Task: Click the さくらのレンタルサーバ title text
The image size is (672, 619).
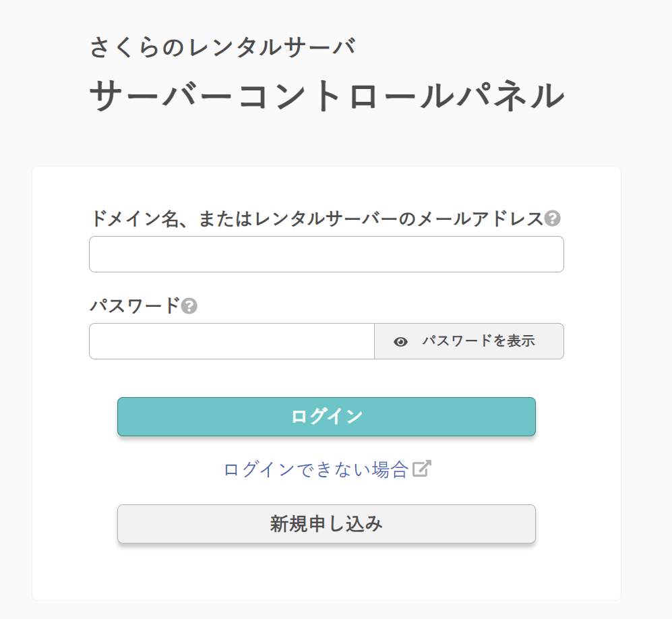Action: pyautogui.click(x=222, y=47)
